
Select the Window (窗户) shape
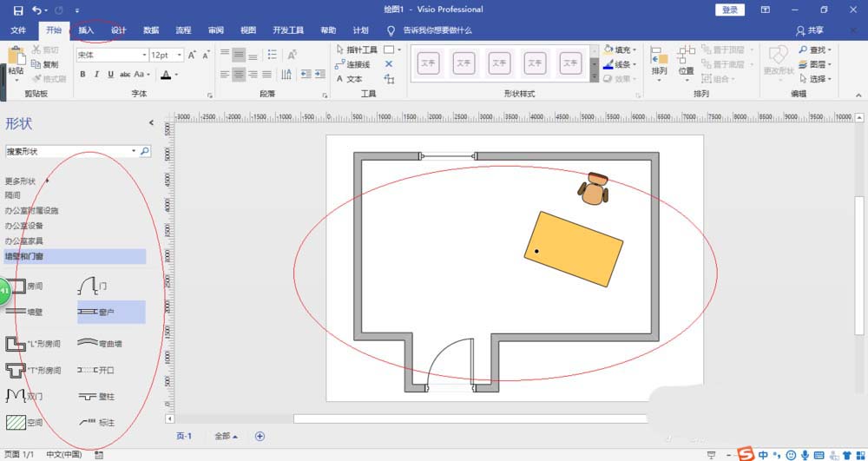pyautogui.click(x=111, y=313)
